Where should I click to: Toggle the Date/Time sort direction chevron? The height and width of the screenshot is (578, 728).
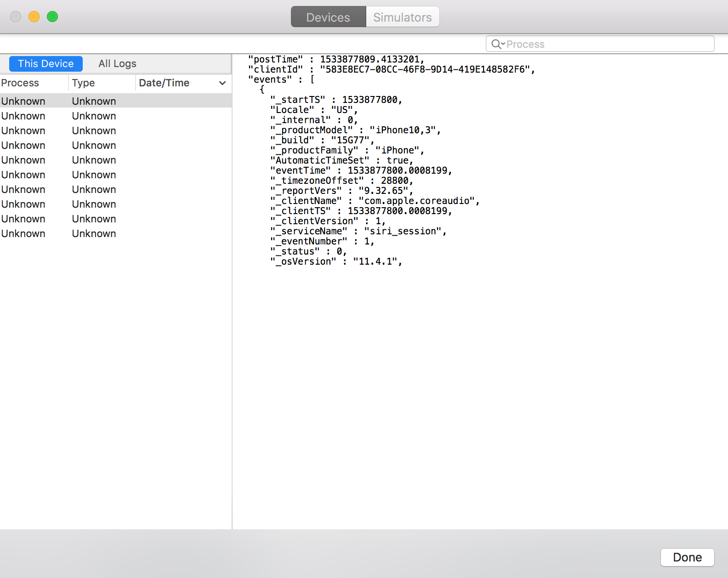222,83
